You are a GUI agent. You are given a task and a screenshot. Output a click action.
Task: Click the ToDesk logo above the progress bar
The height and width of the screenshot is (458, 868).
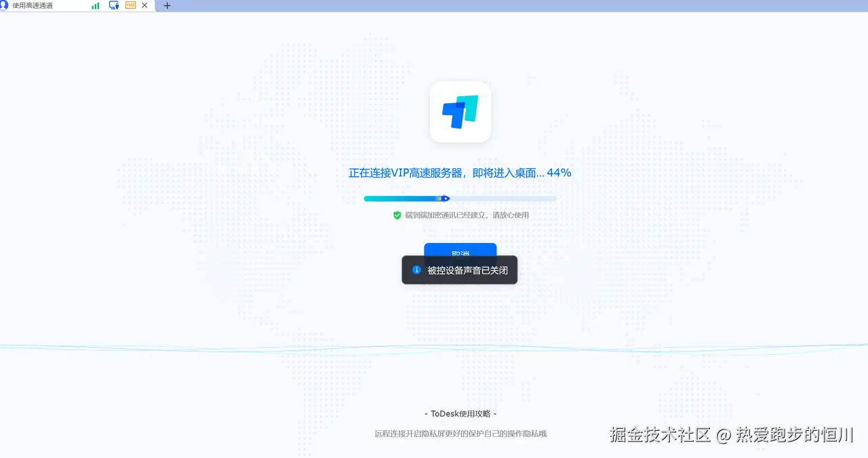click(x=460, y=111)
